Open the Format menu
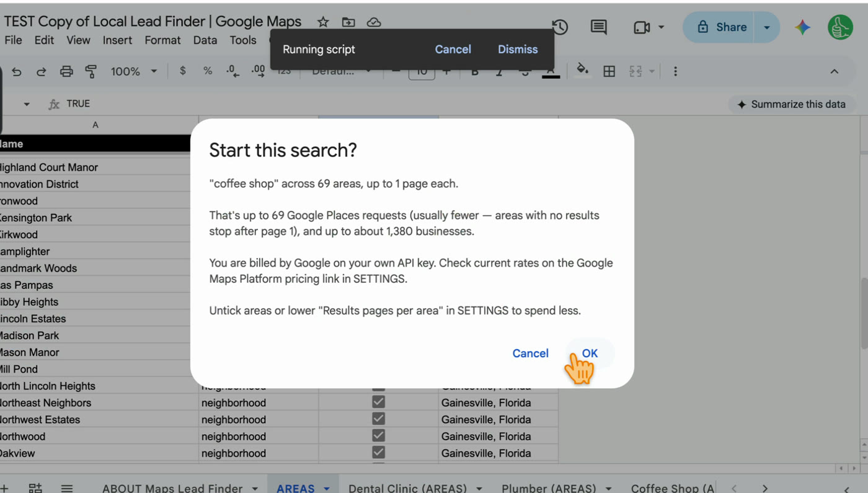Viewport: 868px width, 493px height. tap(162, 40)
